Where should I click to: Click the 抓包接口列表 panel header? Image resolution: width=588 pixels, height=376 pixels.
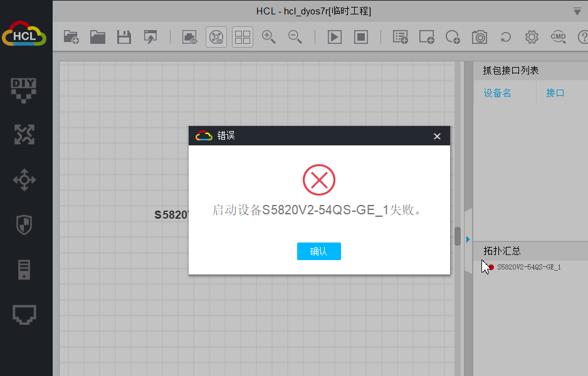point(511,70)
